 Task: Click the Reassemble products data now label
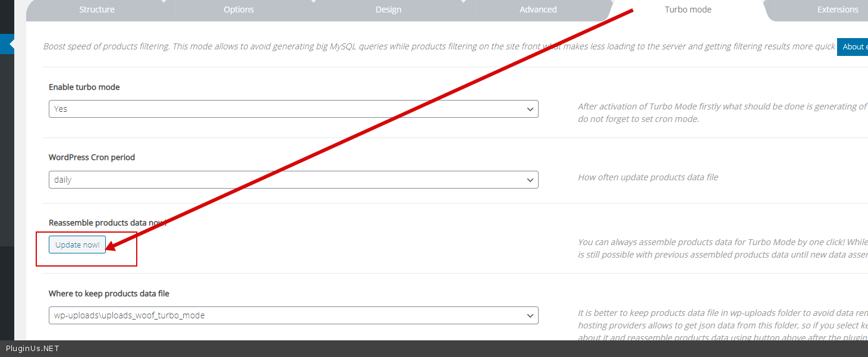pos(107,223)
